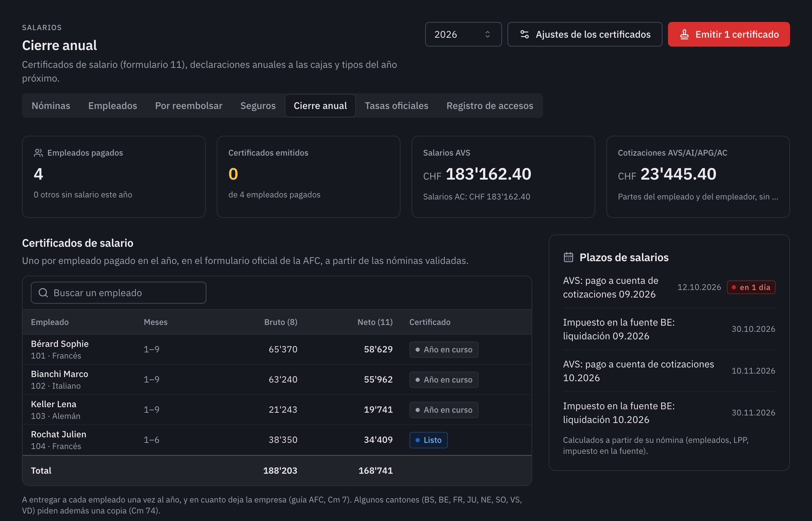Click the 30.10.2026 deadline date
812x521 pixels.
click(x=753, y=329)
